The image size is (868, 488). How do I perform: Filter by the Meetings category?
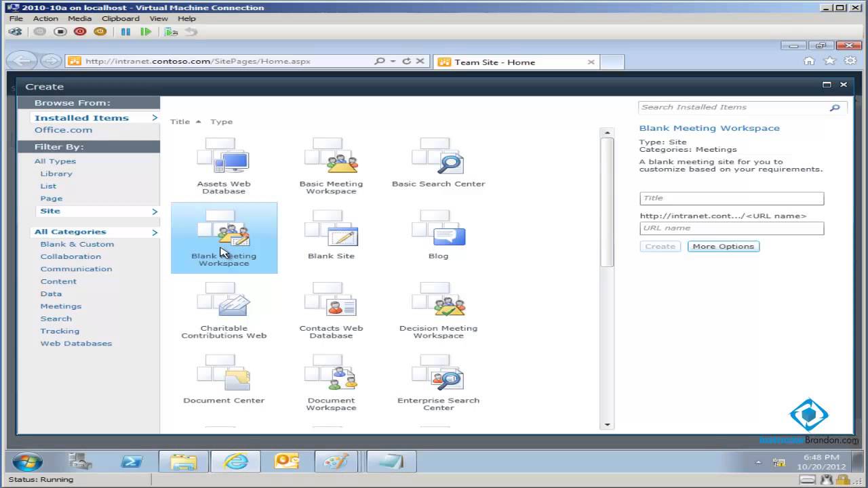click(61, 306)
